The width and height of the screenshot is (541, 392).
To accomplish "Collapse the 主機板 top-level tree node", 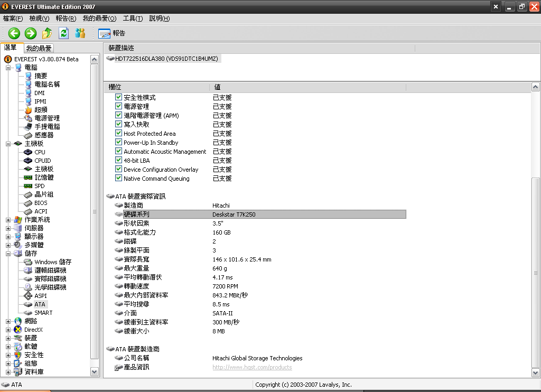I will [x=8, y=144].
